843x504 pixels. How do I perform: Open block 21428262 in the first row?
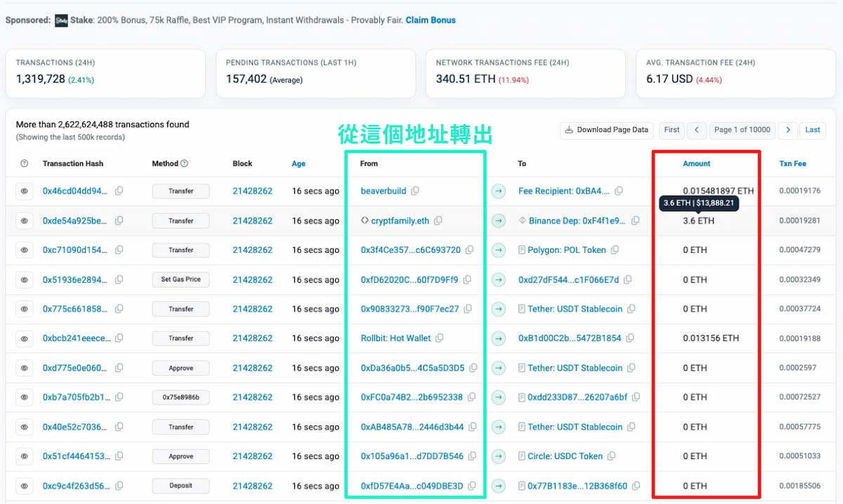point(252,191)
